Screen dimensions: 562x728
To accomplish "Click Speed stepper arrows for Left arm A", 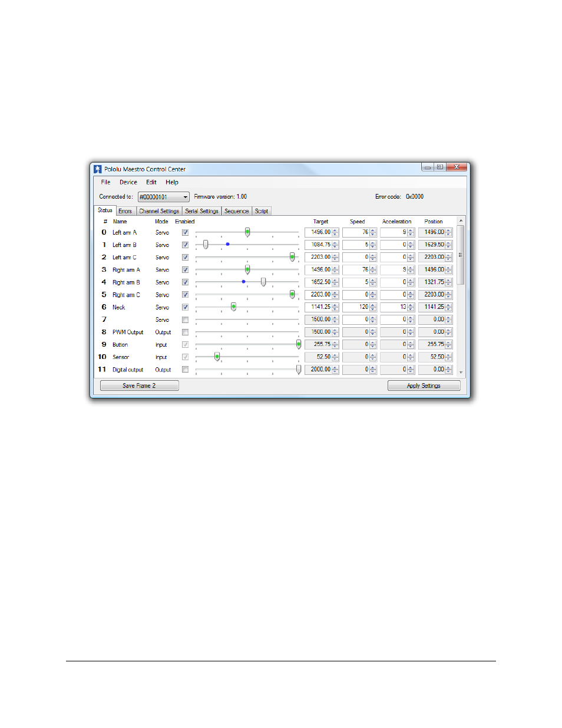I will tap(373, 232).
